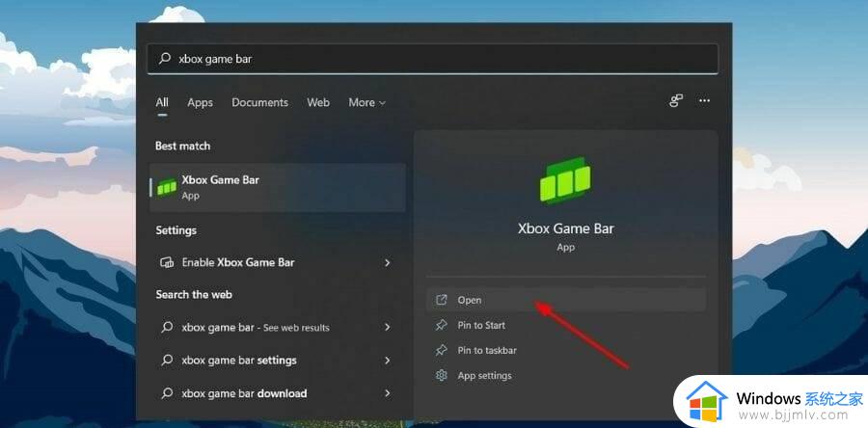This screenshot has width=868, height=428.
Task: Open xbox game bar settings suggestion
Action: tap(278, 361)
